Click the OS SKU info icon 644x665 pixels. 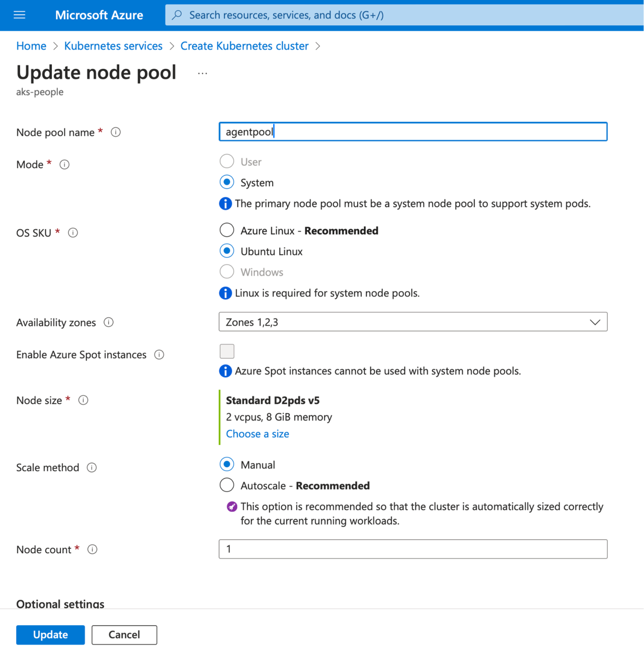[73, 233]
